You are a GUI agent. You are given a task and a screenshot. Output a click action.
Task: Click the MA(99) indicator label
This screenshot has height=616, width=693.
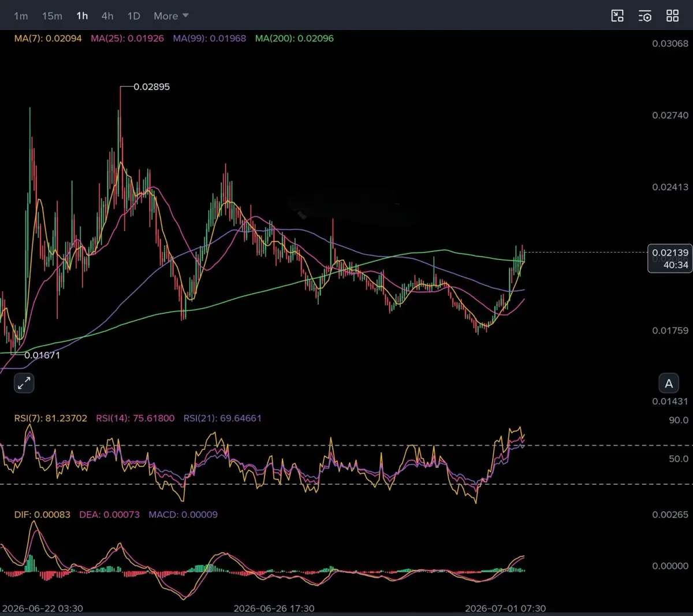pyautogui.click(x=210, y=38)
